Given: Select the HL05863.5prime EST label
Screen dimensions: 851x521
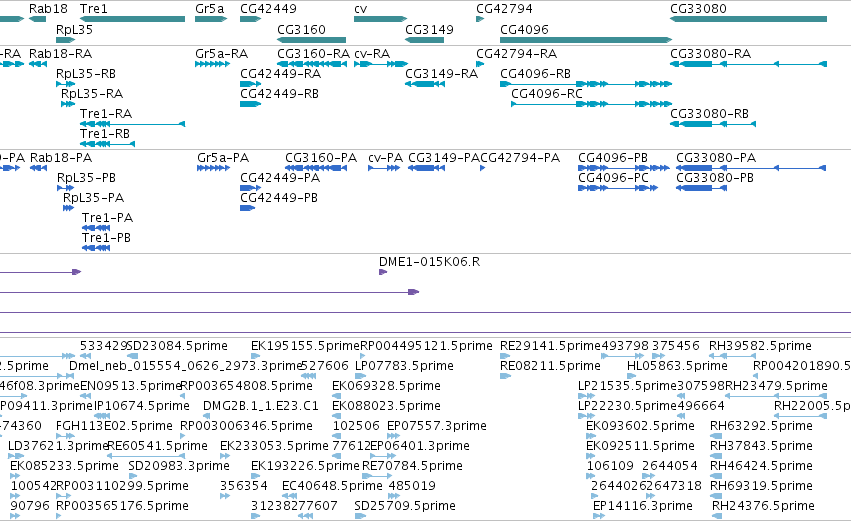Looking at the screenshot, I should click(677, 366).
